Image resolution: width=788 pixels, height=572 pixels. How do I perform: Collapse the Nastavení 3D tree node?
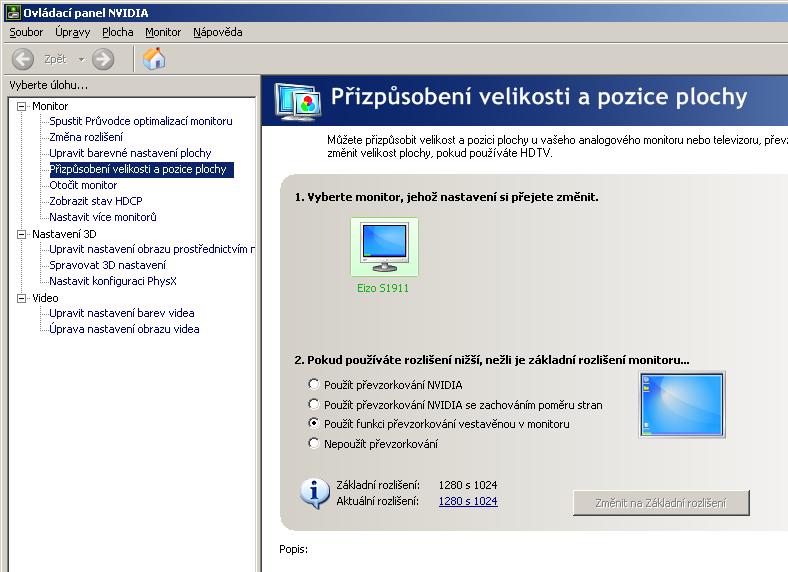(x=22, y=234)
